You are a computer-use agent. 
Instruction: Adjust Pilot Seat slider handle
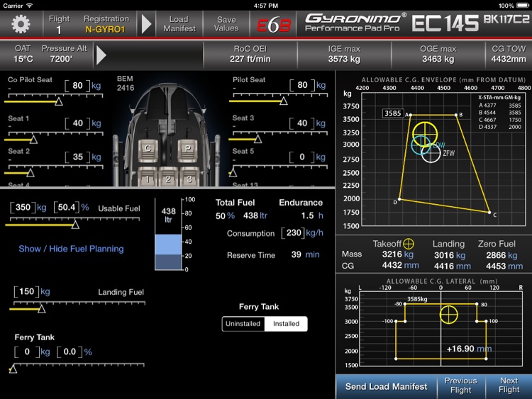tap(284, 101)
